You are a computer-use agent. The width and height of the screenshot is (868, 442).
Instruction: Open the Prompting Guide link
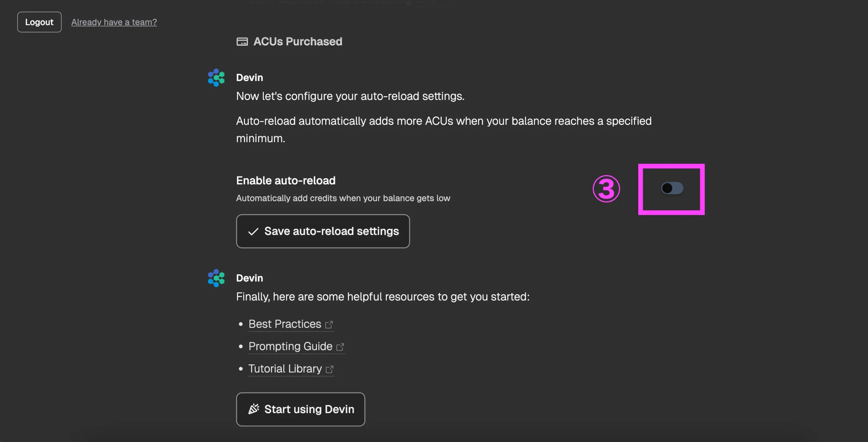pyautogui.click(x=296, y=346)
